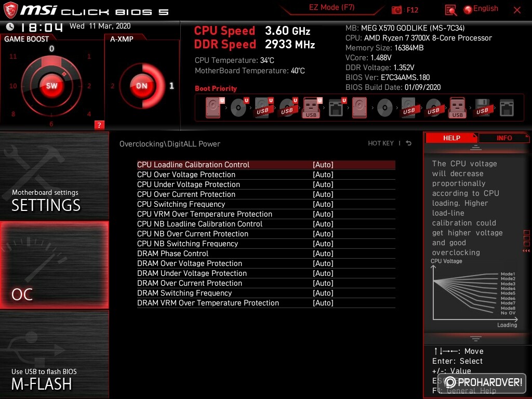Click the CPU Voltage loadline graph in help panel
Screen dimensions: 532x399
475,294
